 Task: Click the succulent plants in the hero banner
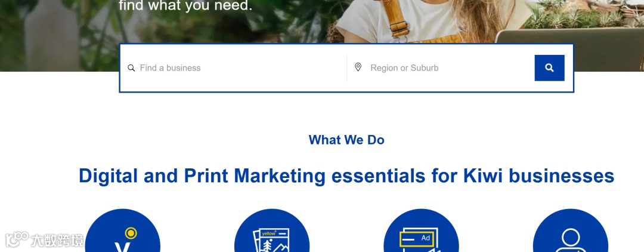(583, 15)
